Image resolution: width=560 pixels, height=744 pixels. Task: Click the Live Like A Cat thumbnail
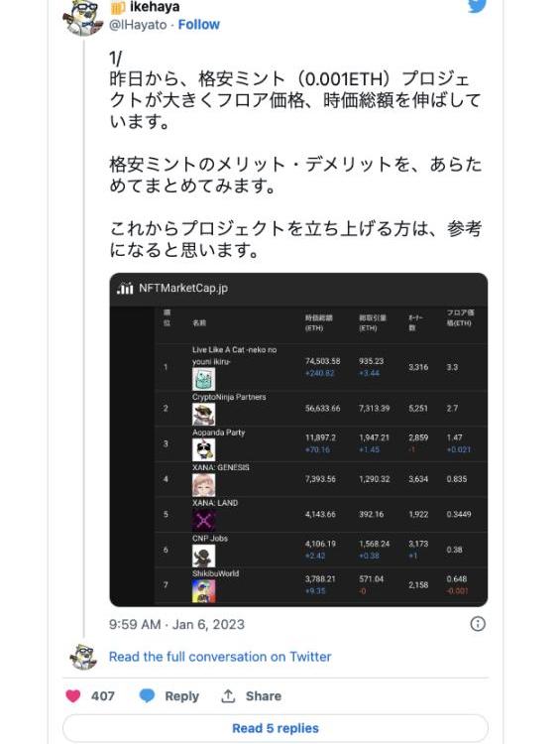coord(204,380)
